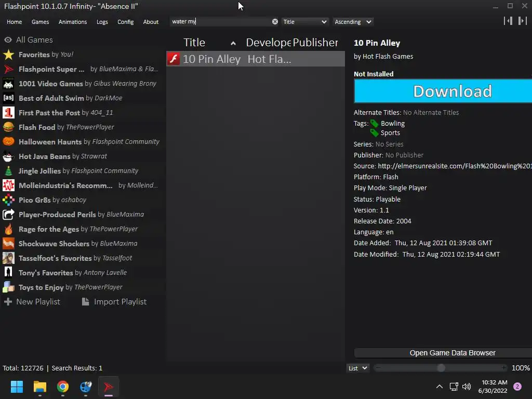Click the green Bowling tag icon
The width and height of the screenshot is (532, 399).
pyautogui.click(x=374, y=124)
